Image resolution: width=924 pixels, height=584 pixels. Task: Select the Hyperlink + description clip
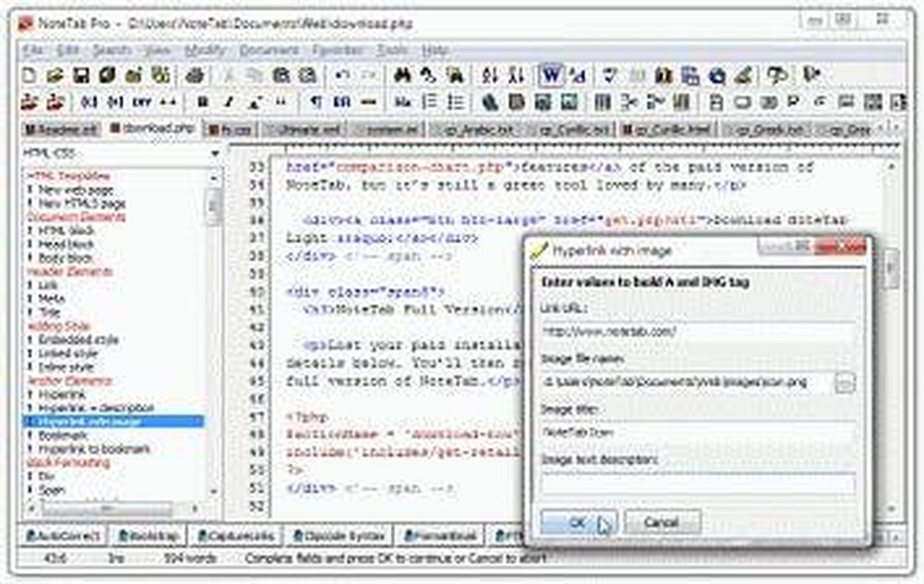point(96,408)
